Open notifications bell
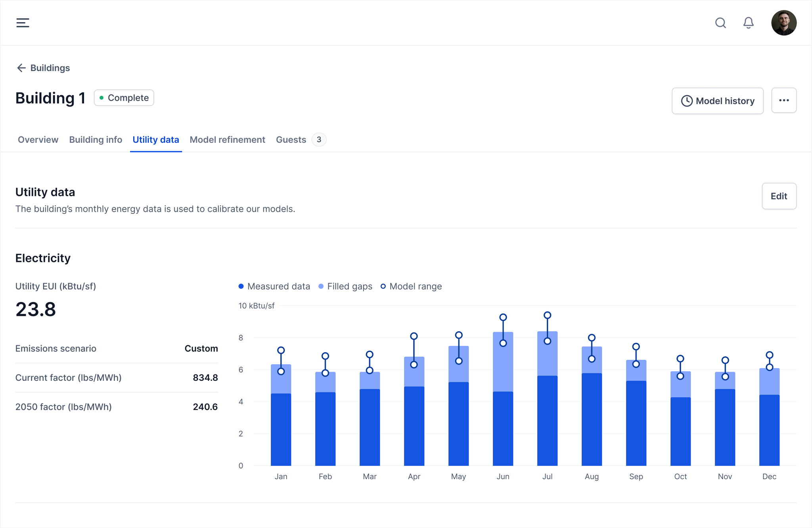 [748, 23]
